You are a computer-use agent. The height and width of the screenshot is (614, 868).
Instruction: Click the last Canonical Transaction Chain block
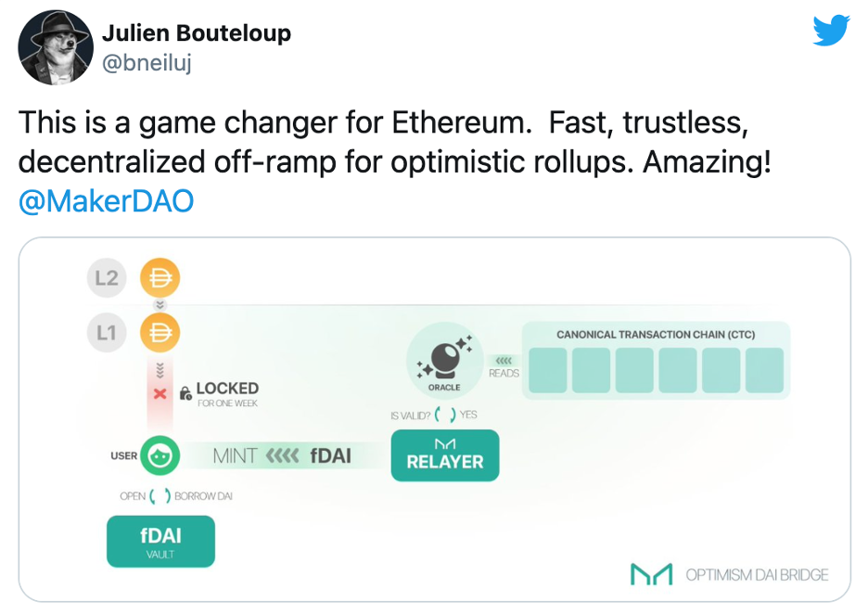pos(764,370)
